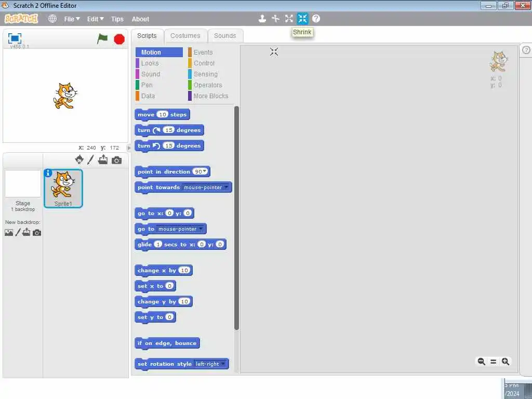Select the Shrink tool
This screenshot has height=399, width=532.
(302, 19)
